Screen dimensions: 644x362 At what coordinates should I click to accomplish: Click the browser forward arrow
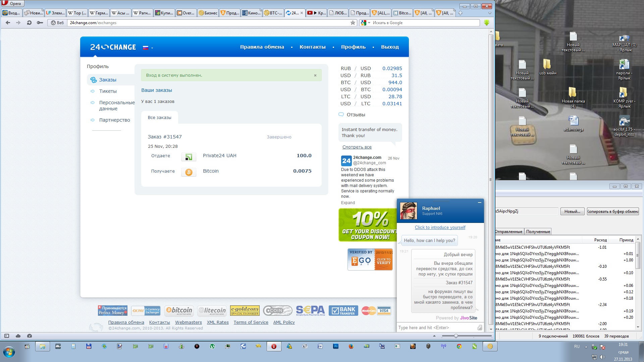tap(18, 23)
